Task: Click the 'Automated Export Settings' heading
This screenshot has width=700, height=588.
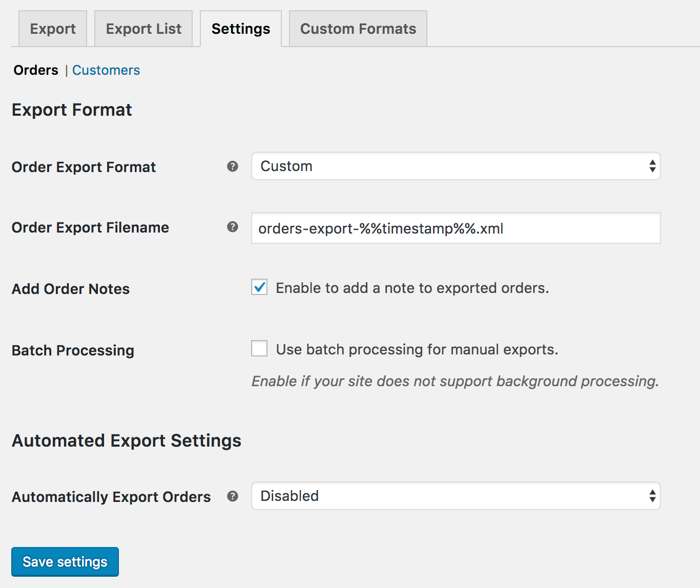Action: pyautogui.click(x=127, y=440)
